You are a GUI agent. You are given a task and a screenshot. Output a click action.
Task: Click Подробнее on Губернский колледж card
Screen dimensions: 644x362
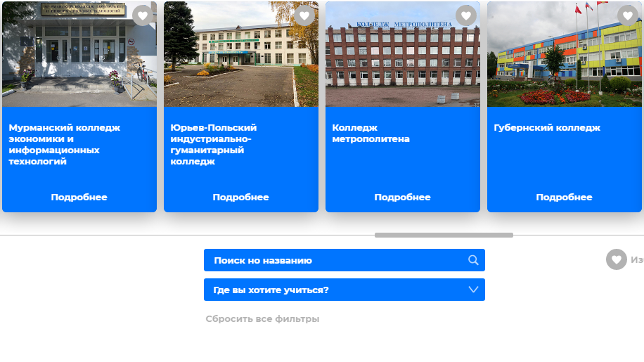point(564,198)
